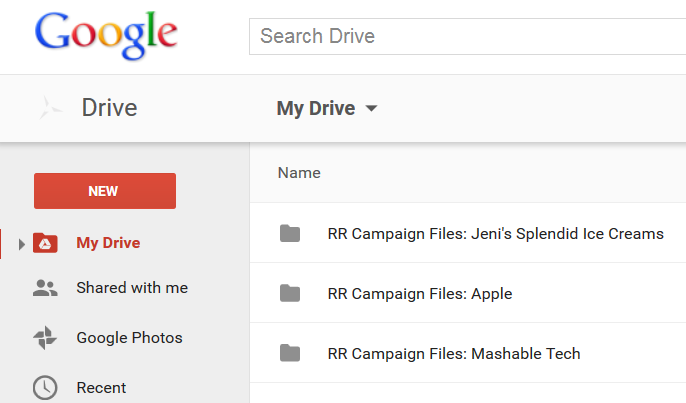Select the RR Campaign Files: Apple name
Screen dimensions: 686x403
(419, 294)
